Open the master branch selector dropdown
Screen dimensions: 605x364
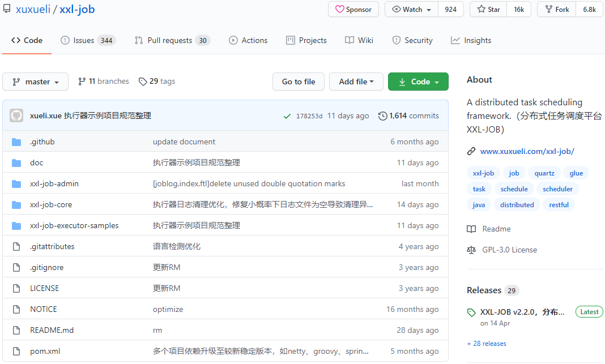point(36,82)
